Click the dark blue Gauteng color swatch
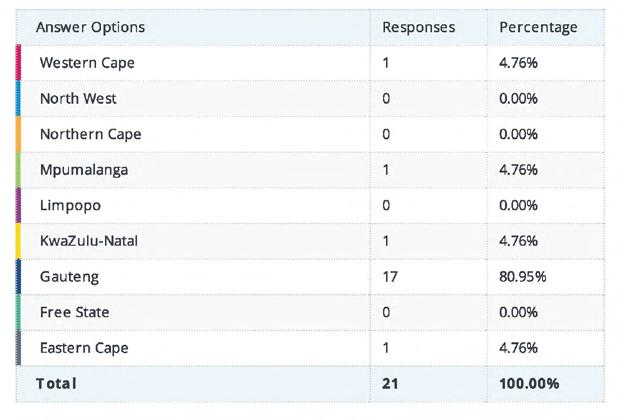 (x=19, y=276)
